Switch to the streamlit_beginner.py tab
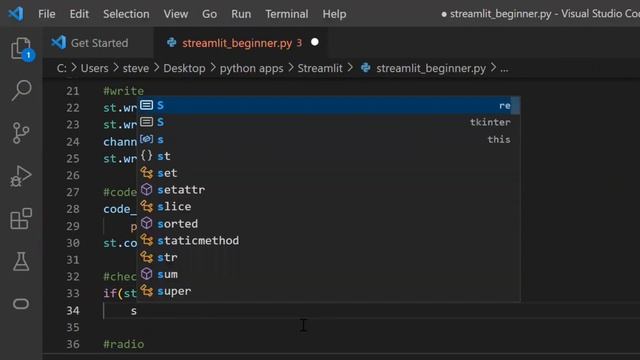Screen dimensions: 640x360 [x=241, y=43]
